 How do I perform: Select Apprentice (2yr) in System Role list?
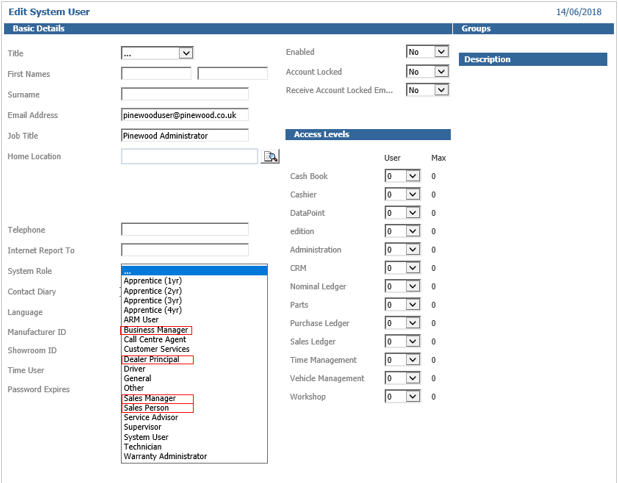(194, 291)
